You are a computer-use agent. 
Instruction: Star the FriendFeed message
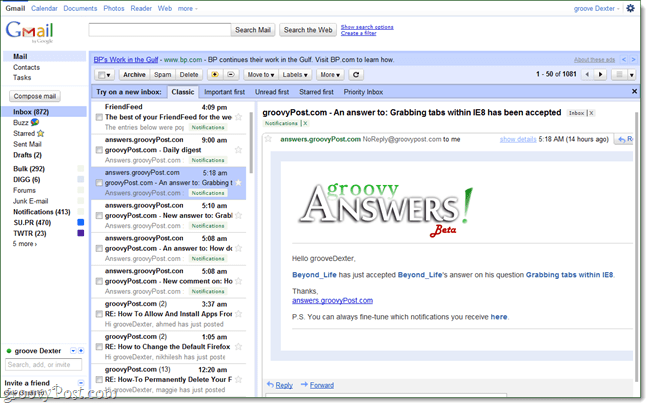click(238, 117)
